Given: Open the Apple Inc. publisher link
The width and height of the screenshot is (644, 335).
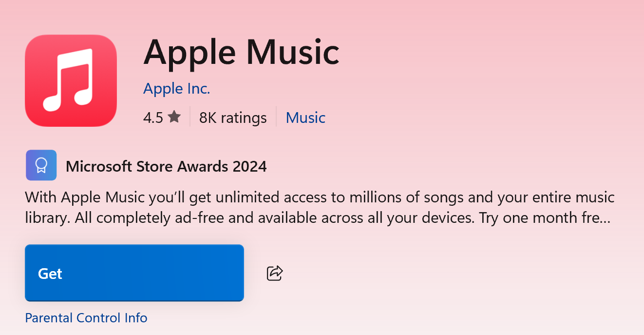Looking at the screenshot, I should 176,89.
